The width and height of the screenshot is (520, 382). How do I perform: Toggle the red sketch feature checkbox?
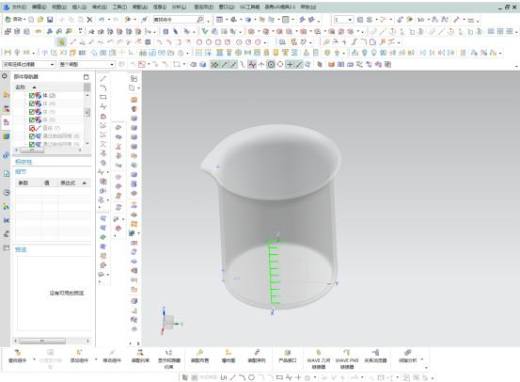click(x=32, y=128)
